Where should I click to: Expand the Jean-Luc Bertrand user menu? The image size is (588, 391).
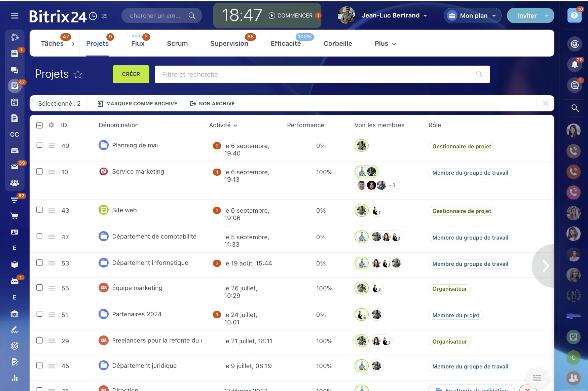pos(394,15)
